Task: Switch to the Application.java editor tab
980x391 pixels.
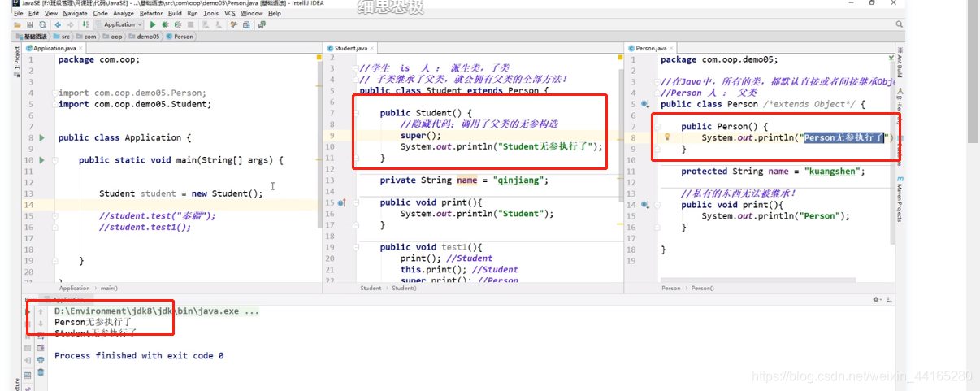Action: tap(54, 48)
